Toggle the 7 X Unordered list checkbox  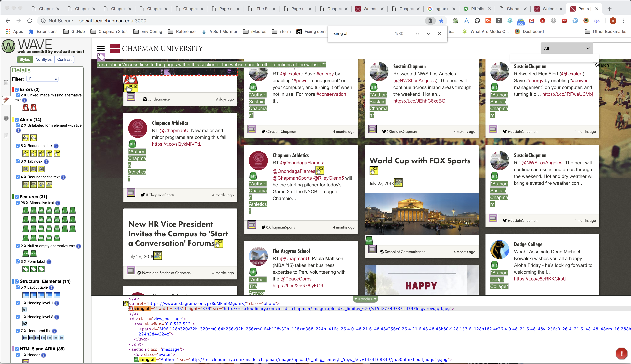(x=18, y=331)
